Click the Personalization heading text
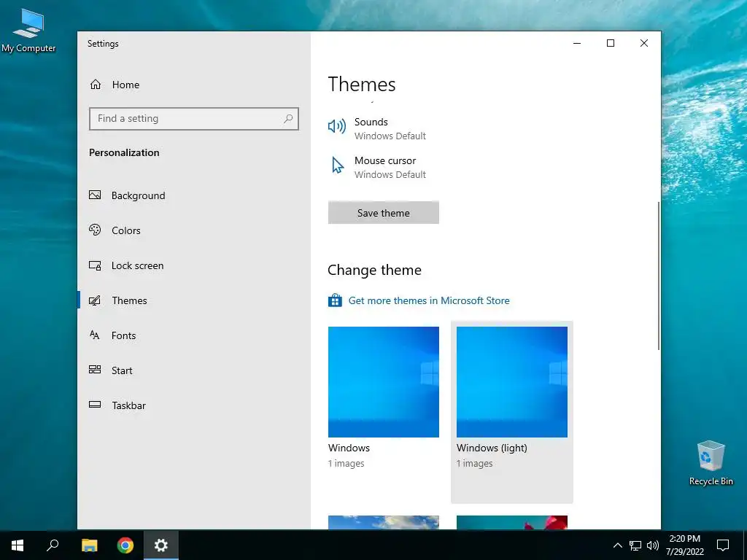This screenshot has height=560, width=747. 124,152
